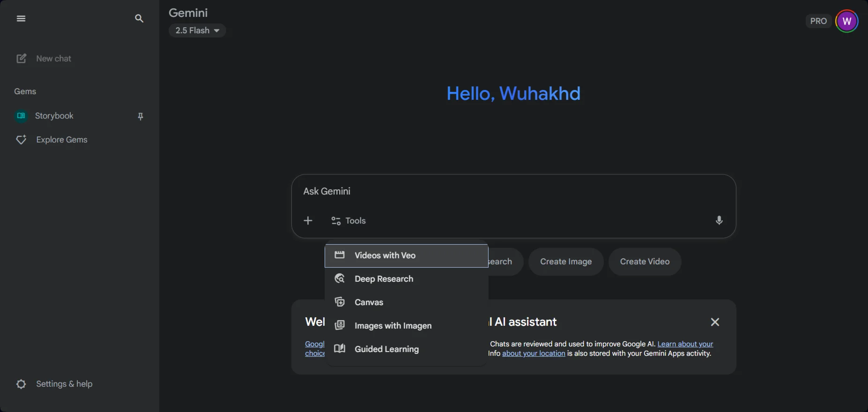Click the Canvas icon in the menu

coord(340,302)
